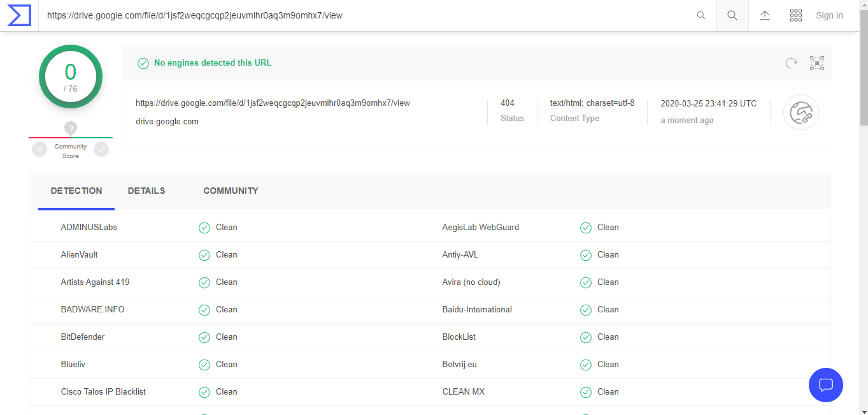
Task: Click Clean check icon for ADMINUSLabs
Action: [204, 228]
